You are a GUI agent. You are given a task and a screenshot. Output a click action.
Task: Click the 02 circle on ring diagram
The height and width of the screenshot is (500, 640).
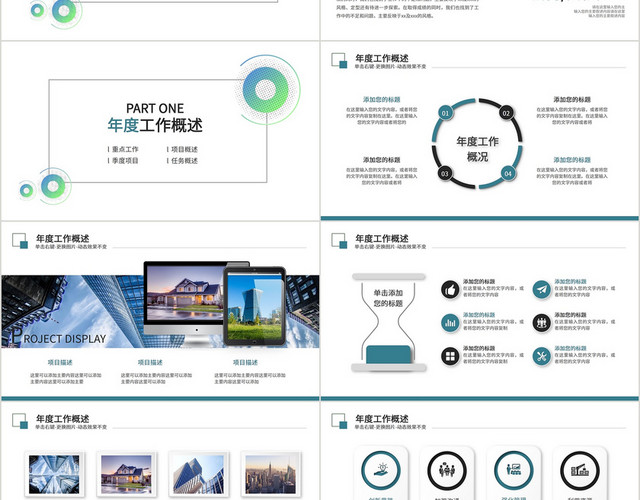click(x=506, y=113)
